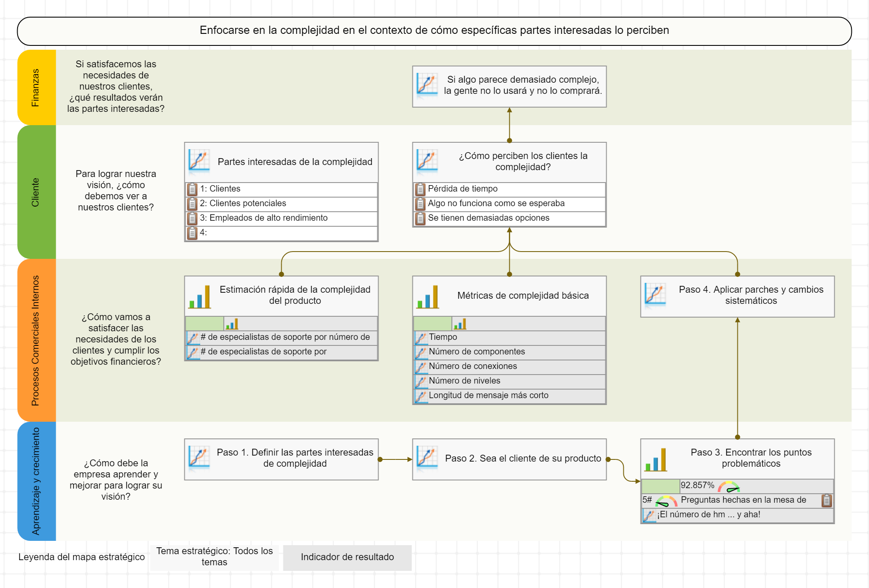
Task: Click the "Indicador de resultado" legend item
Action: (x=347, y=557)
